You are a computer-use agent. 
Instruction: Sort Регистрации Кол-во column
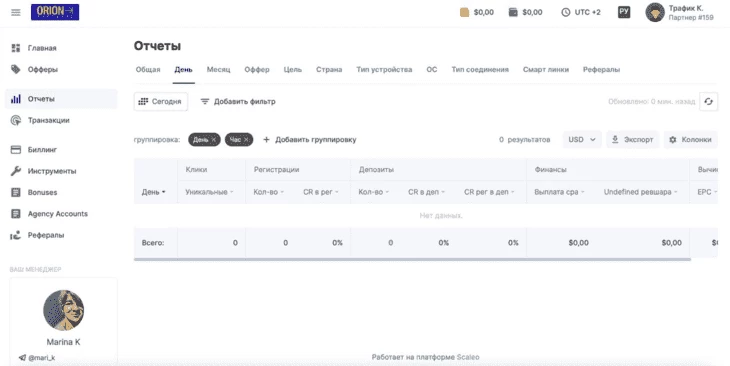coord(269,192)
